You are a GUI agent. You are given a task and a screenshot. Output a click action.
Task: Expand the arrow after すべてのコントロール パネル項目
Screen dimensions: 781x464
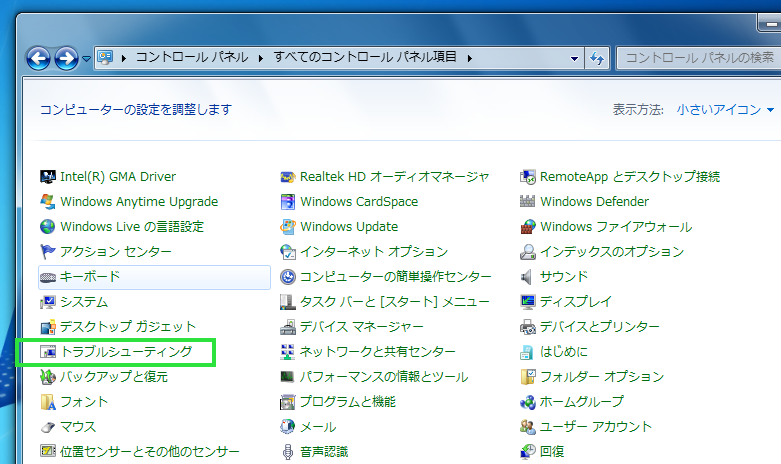click(x=470, y=58)
